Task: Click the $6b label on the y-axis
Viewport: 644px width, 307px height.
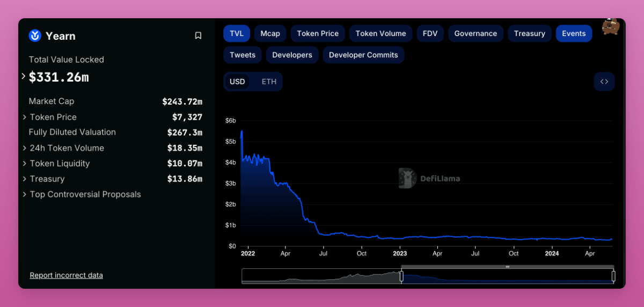Action: tap(230, 121)
